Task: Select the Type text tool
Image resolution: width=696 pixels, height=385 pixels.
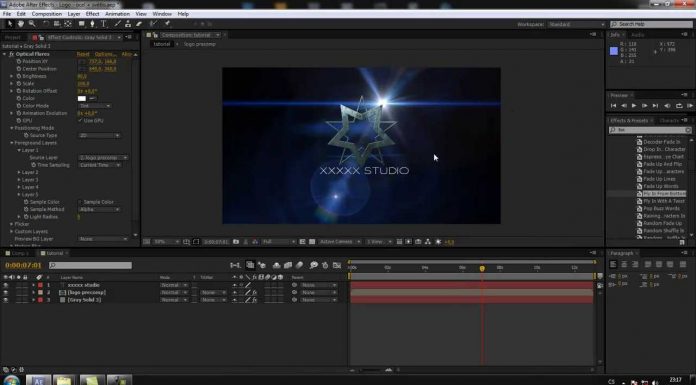Action: tap(103, 24)
